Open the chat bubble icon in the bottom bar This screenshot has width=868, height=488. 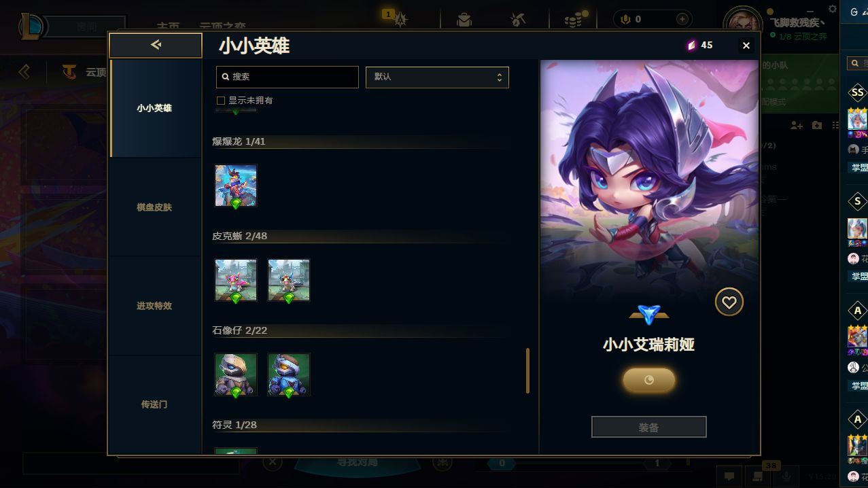point(729,476)
